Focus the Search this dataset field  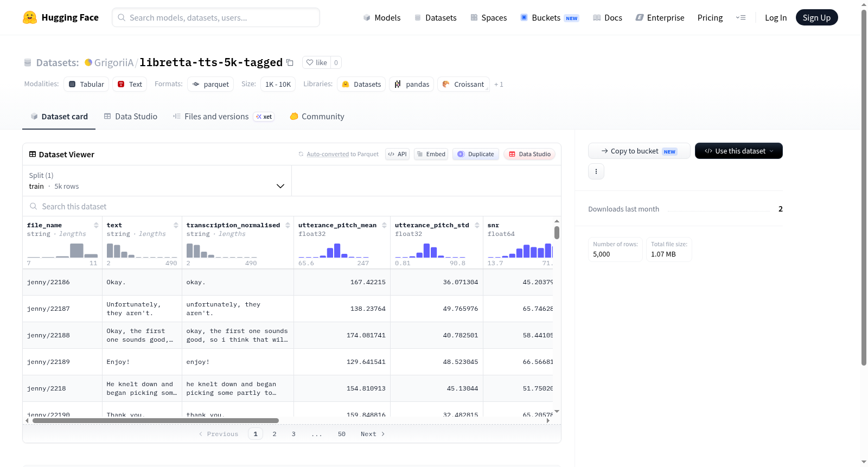[292, 206]
